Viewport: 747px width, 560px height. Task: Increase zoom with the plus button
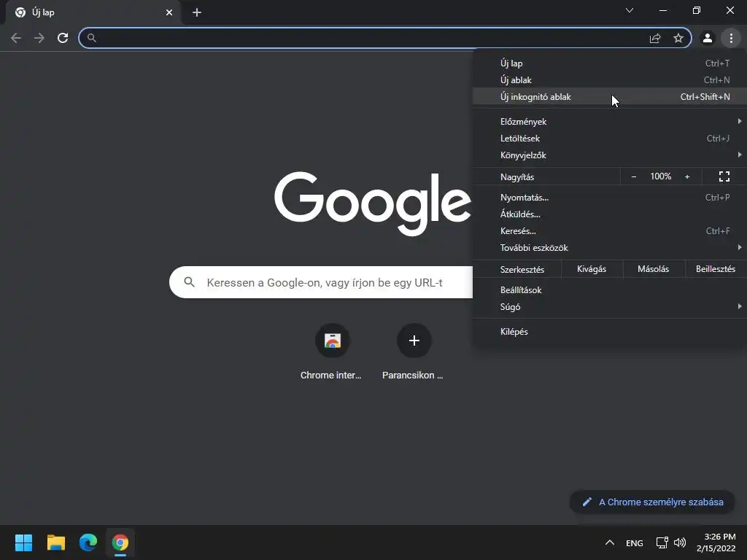[687, 176]
